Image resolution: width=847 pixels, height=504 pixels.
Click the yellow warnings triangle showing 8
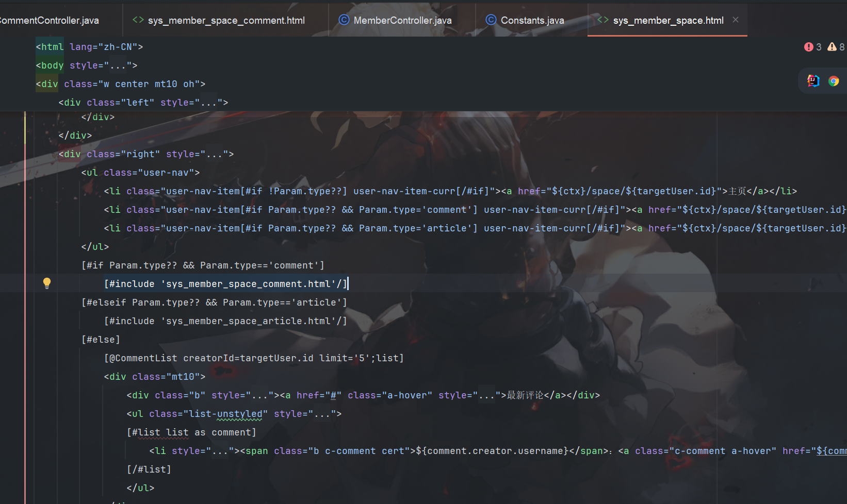[x=836, y=47]
